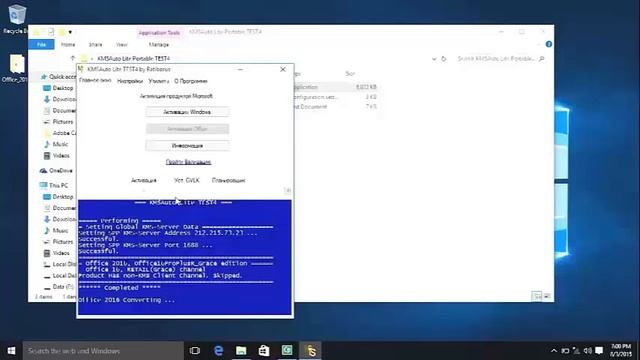Click the clock in the taskbar
640x360 pixels.
(621, 351)
